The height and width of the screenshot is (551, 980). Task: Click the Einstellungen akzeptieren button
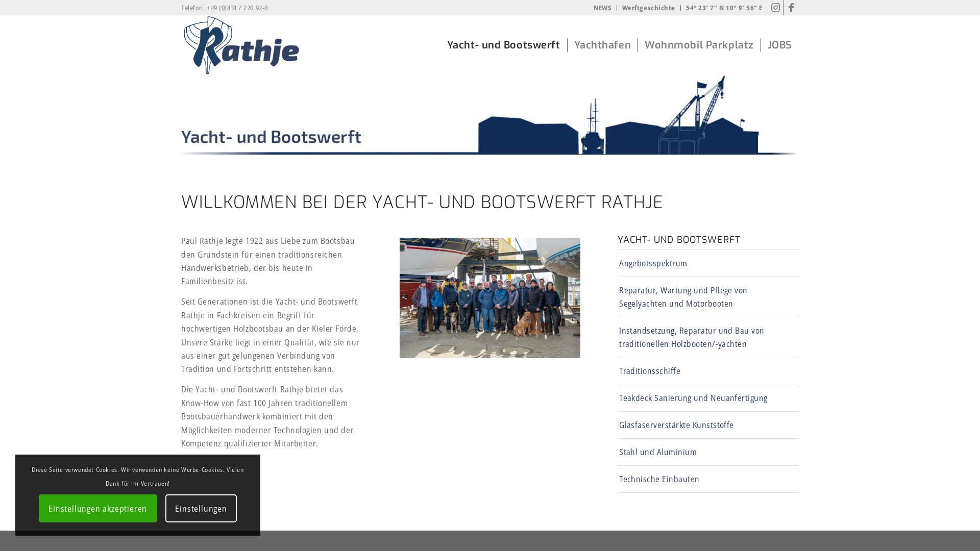(98, 508)
